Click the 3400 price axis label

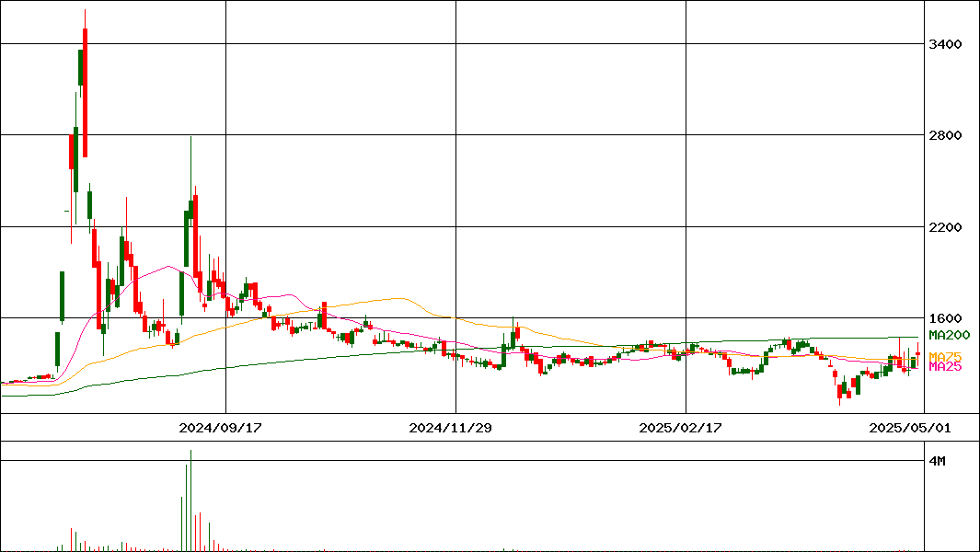click(x=945, y=44)
